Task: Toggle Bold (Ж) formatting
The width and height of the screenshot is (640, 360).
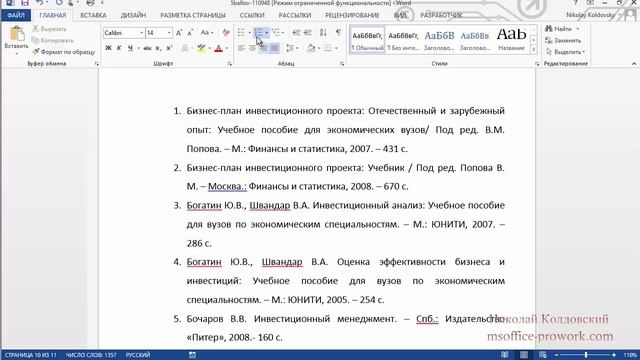Action: pos(108,48)
